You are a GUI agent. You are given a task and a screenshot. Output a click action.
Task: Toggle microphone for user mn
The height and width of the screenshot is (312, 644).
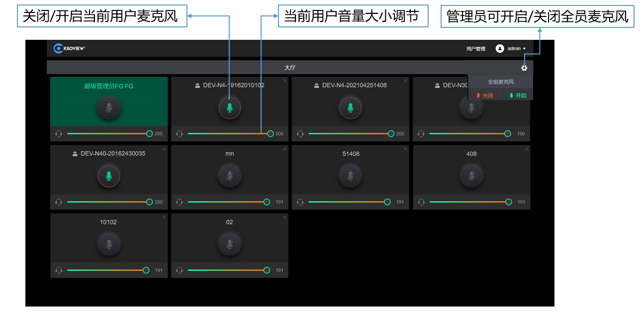[230, 176]
